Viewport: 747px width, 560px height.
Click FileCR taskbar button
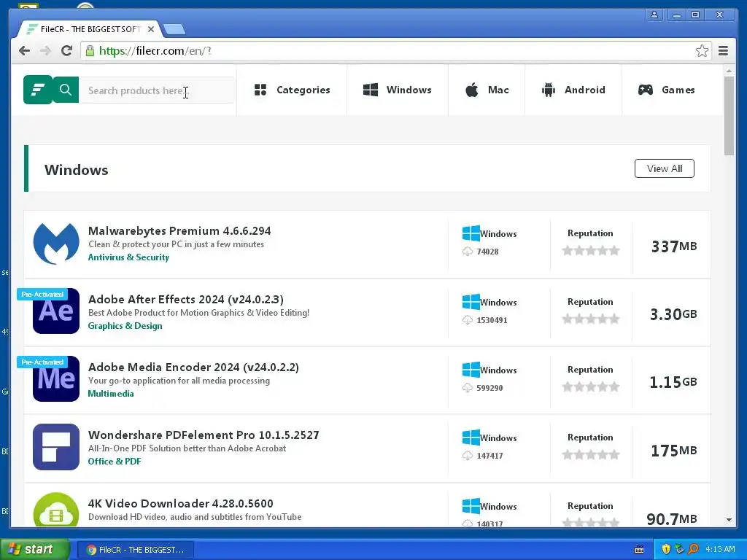coord(135,550)
